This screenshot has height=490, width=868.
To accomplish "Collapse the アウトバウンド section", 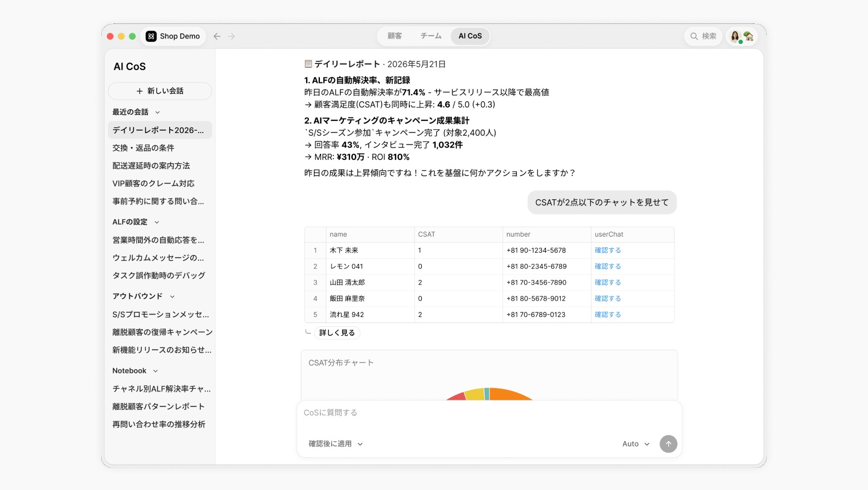I will [172, 297].
